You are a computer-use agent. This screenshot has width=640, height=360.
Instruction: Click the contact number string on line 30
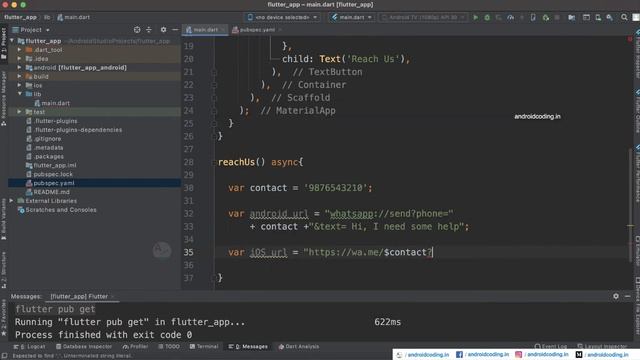[x=336, y=188]
